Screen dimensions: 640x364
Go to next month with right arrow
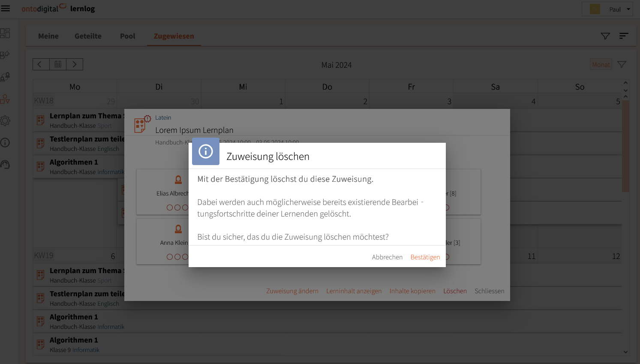75,64
